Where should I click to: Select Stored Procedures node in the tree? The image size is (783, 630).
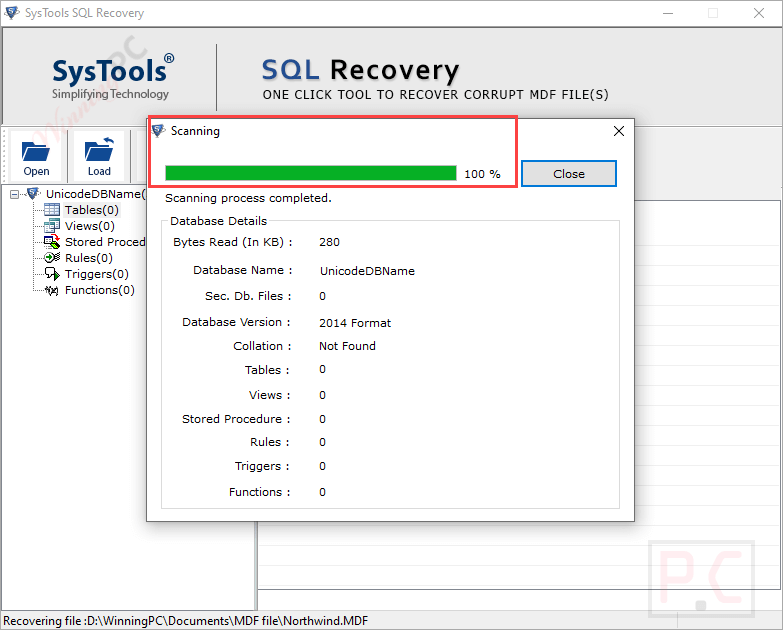pos(105,242)
